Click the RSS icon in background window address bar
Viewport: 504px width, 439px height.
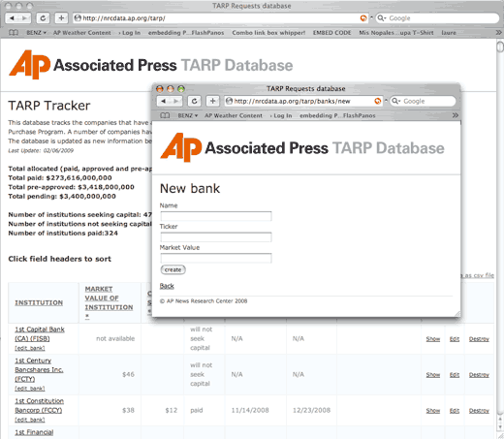pos(363,18)
